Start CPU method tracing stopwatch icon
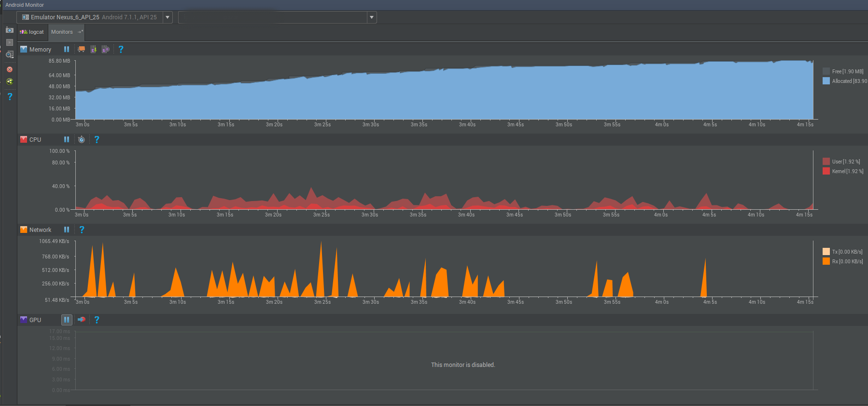Screen dimensions: 868x406 pyautogui.click(x=82, y=139)
